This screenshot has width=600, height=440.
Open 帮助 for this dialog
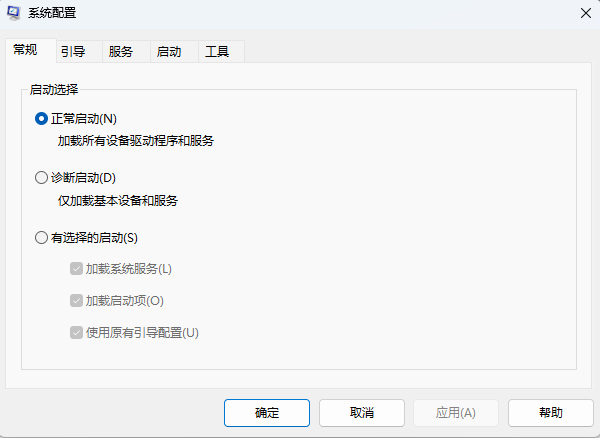[x=551, y=413]
